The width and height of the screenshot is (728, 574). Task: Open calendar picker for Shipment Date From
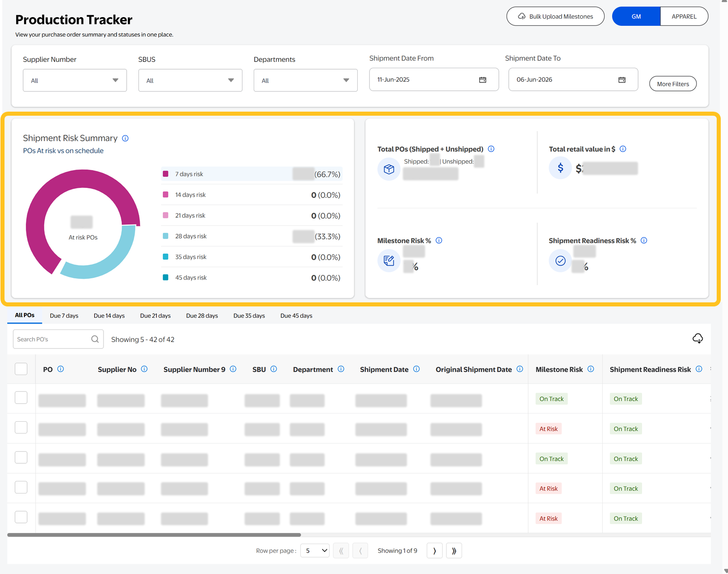(x=482, y=80)
